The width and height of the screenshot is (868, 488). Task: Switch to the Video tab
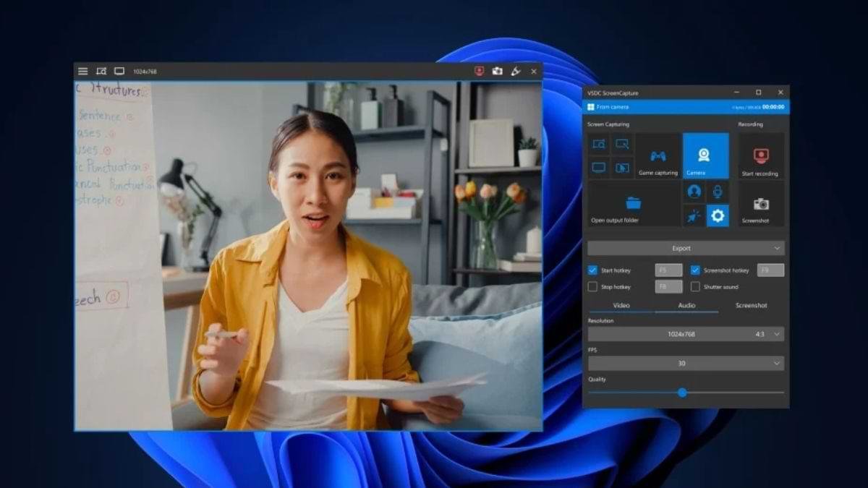(x=621, y=306)
